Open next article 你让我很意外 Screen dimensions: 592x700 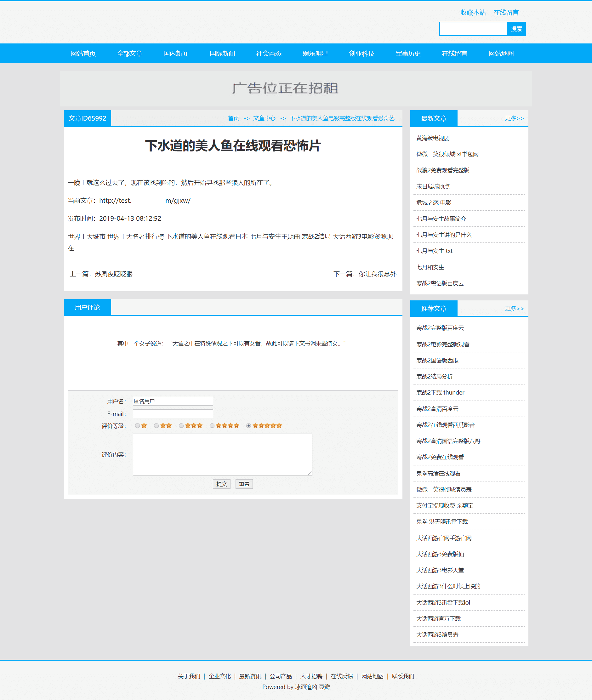[x=377, y=274]
